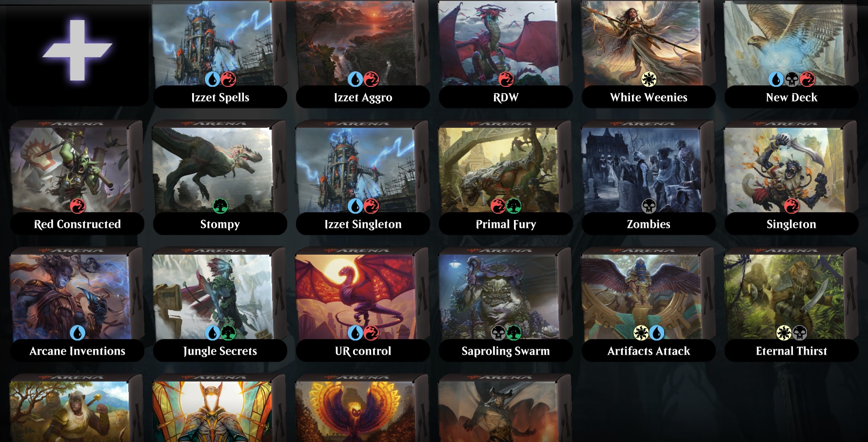Pick the Artifacts Attack deck name
This screenshot has height=442, width=868.
tap(649, 351)
